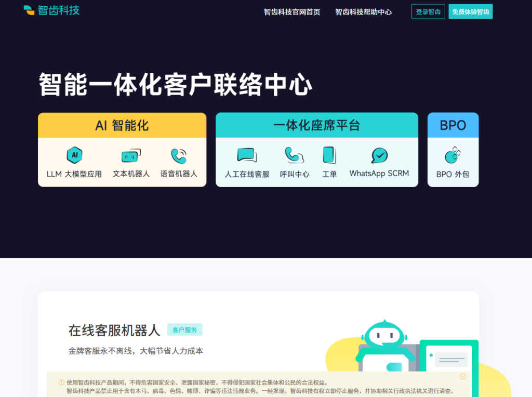Open the 语音机器人 phone icon
532x397 pixels.
179,155
